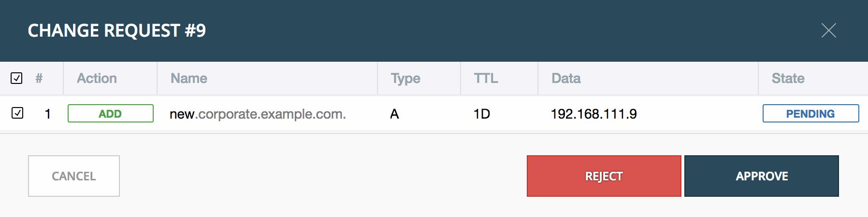The image size is (868, 217).
Task: Reject the change request
Action: click(x=604, y=176)
